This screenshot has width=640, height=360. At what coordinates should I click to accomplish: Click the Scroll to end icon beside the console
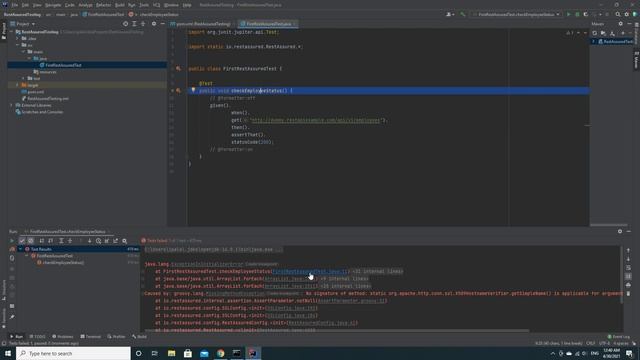coord(628,276)
